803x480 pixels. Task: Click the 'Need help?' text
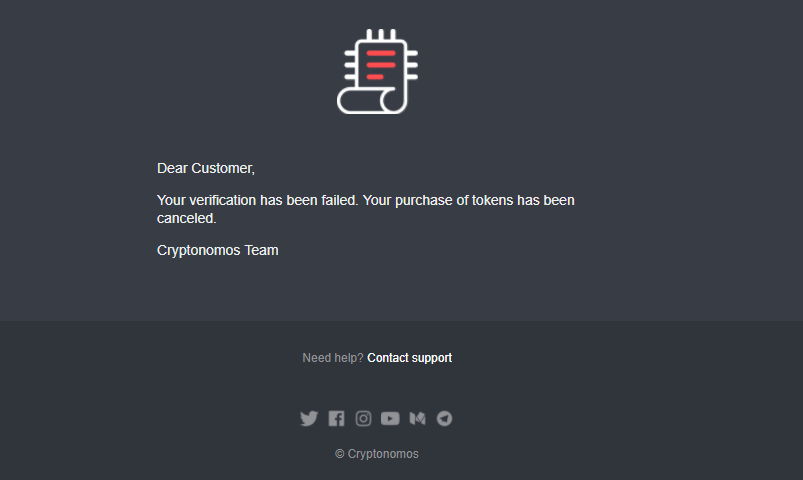pos(332,358)
